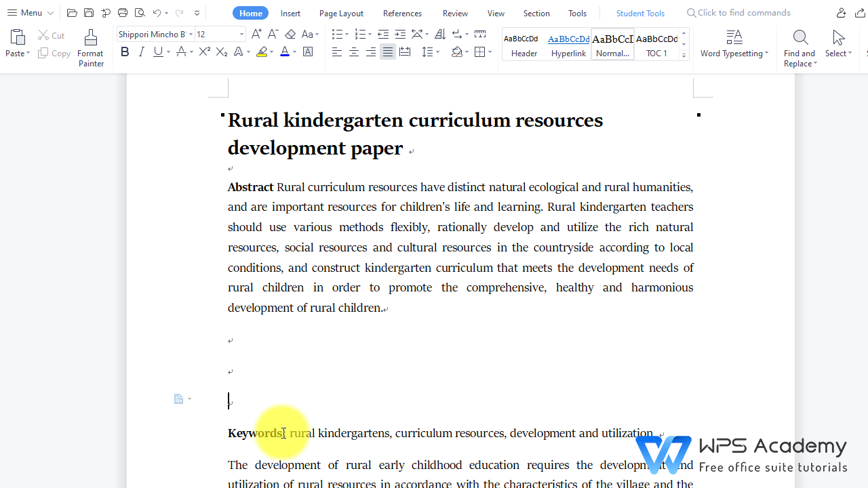Apply blue font color
This screenshot has height=488, width=868.
[x=285, y=52]
